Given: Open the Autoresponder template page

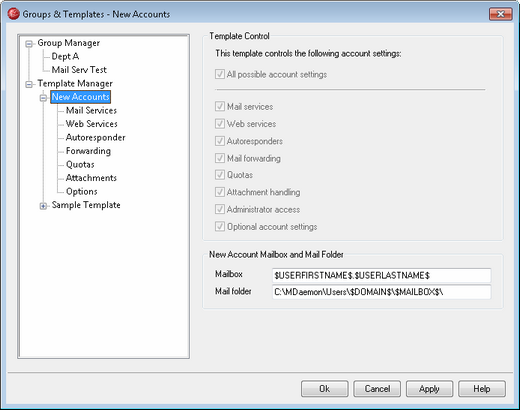Looking at the screenshot, I should point(96,137).
